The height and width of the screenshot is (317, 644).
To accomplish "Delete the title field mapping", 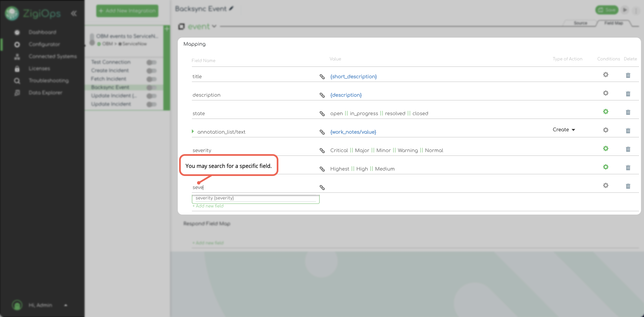I will click(628, 75).
